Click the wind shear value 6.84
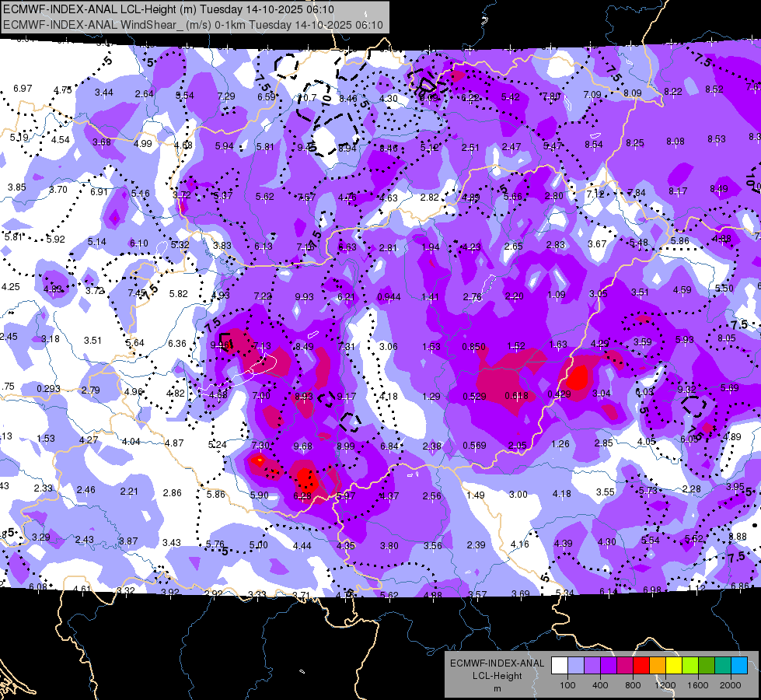 [x=389, y=446]
